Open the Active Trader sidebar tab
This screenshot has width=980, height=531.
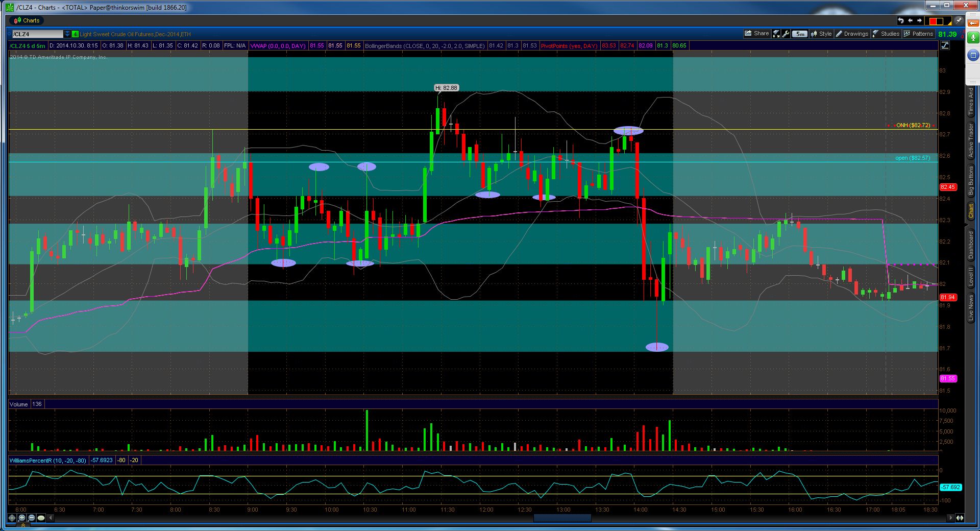(x=971, y=140)
